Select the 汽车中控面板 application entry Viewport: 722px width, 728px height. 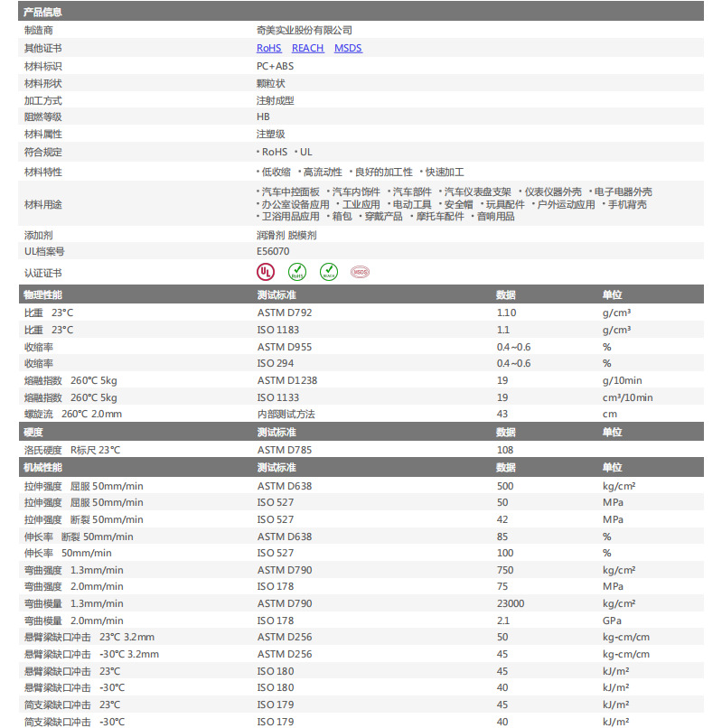(290, 192)
